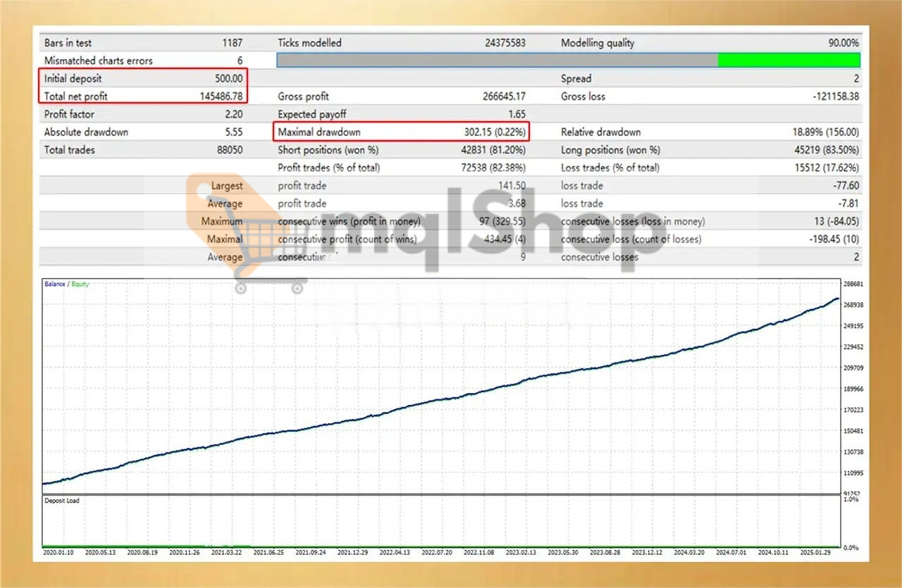
Task: Click the 2020.01.10 date marker on timeline
Action: pyautogui.click(x=58, y=553)
